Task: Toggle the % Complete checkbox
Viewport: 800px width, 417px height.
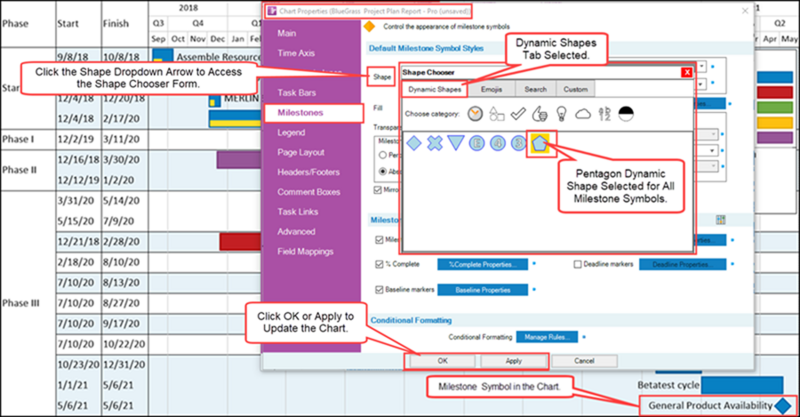Action: [379, 264]
